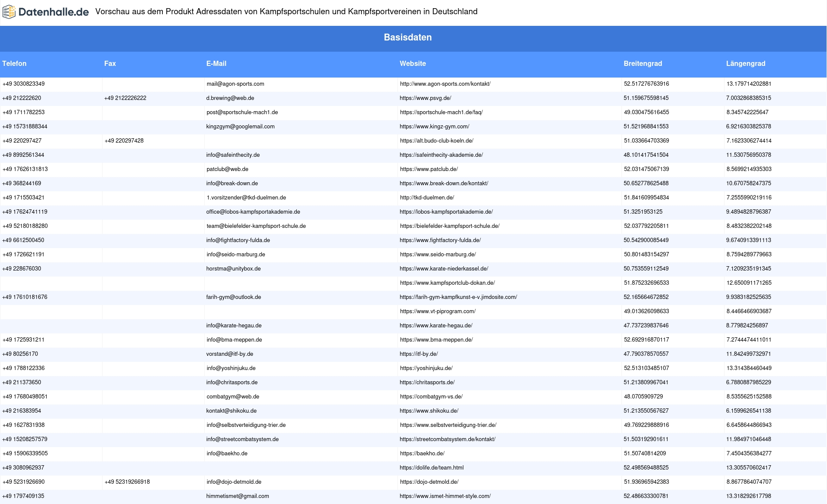Select latitude value 47.737239837646

[x=646, y=326]
